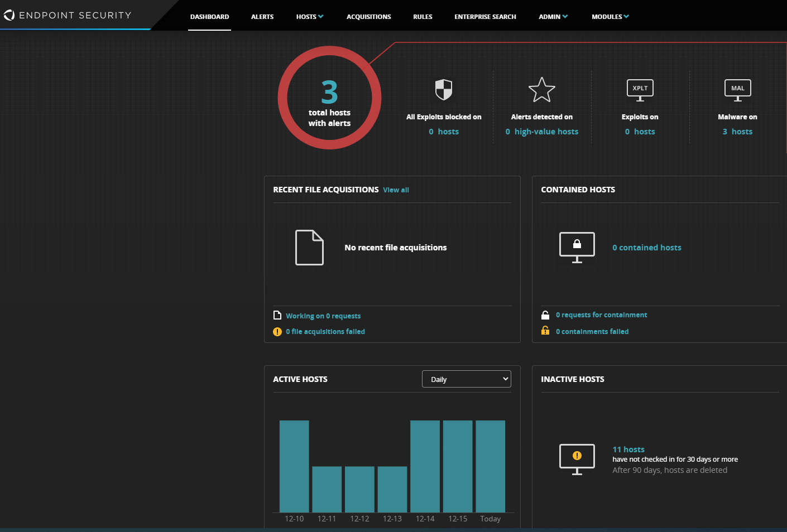Expand the Admin menu
Viewport: 787px width, 532px height.
point(553,17)
